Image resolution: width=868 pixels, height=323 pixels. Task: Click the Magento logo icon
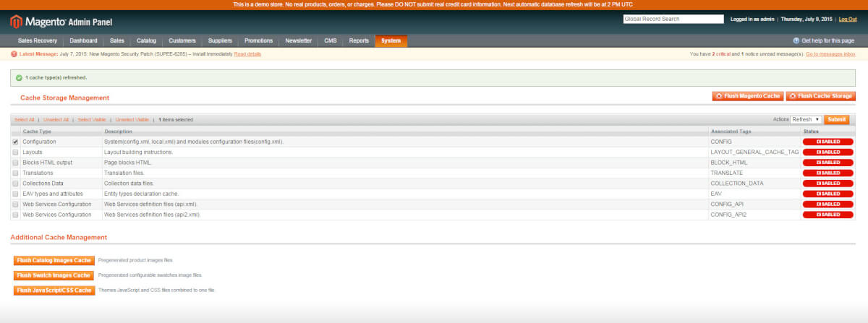17,22
